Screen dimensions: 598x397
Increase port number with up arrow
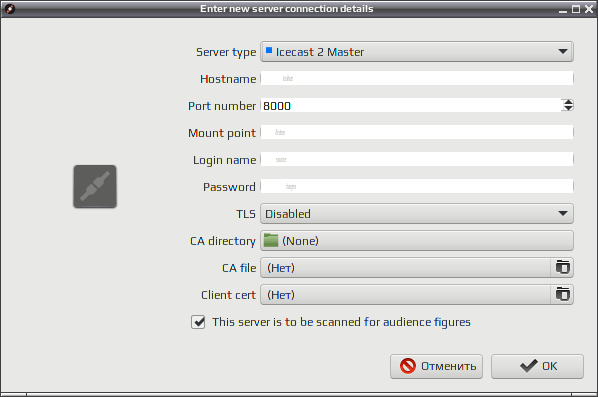(568, 102)
